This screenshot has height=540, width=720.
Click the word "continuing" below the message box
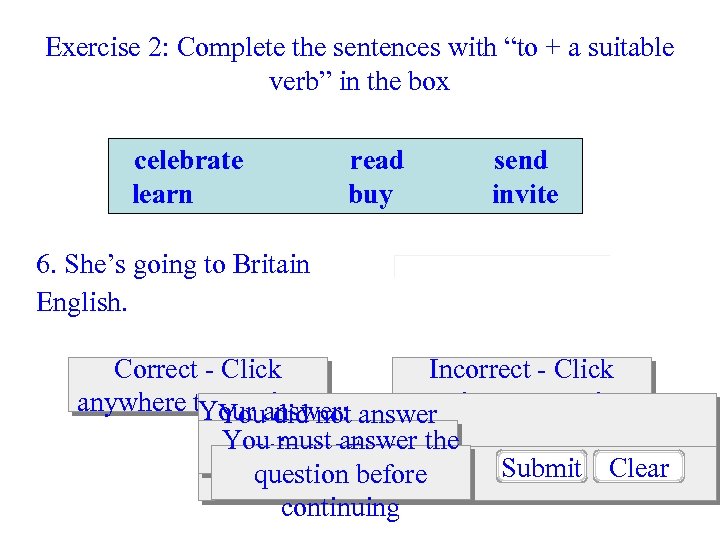click(x=340, y=508)
